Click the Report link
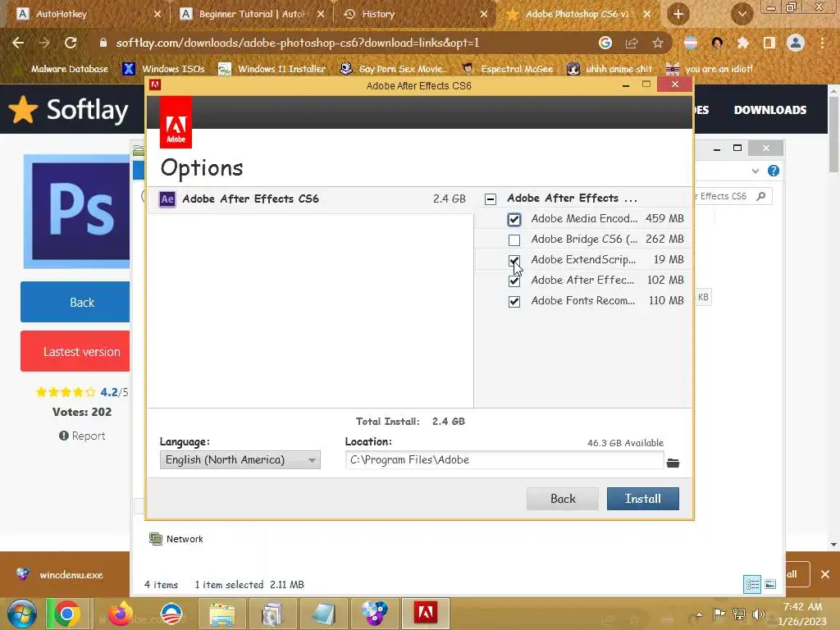 point(82,436)
